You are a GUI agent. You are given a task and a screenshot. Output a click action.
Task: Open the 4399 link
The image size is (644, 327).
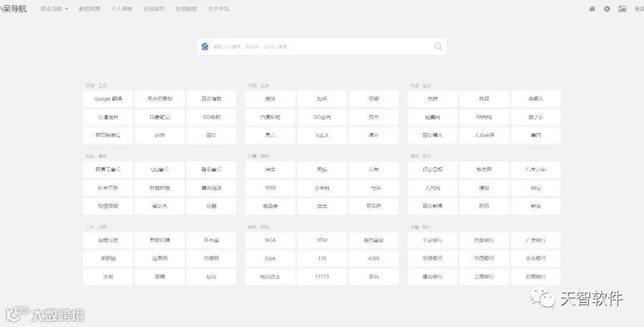[x=374, y=258]
